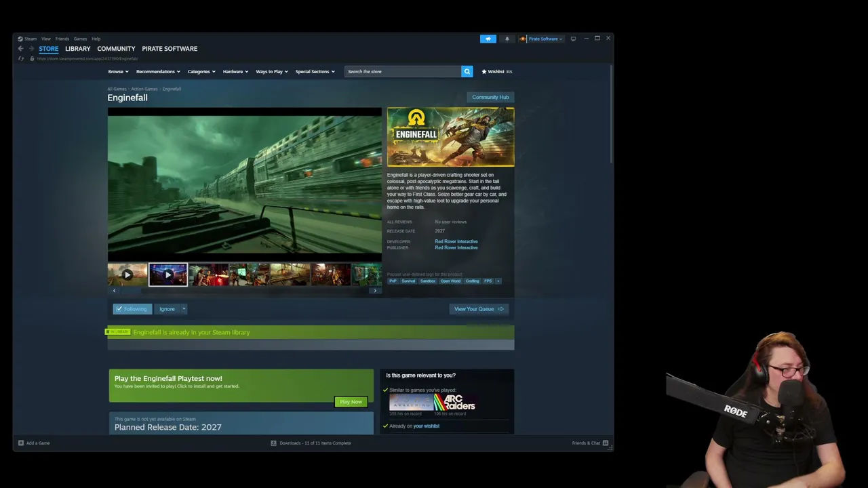Click the Search the store field
Image resolution: width=868 pixels, height=488 pixels.
click(403, 71)
